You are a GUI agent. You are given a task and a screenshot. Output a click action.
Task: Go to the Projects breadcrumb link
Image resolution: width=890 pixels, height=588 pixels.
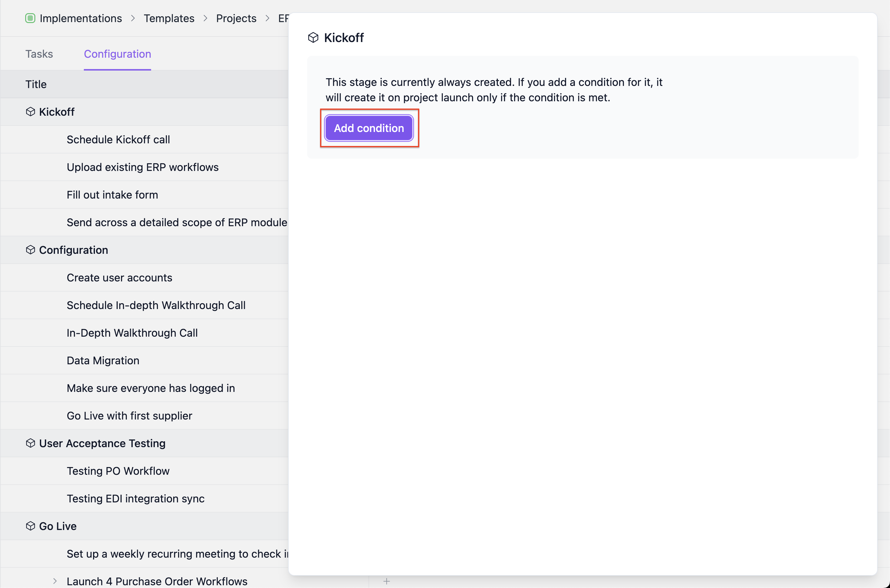236,18
